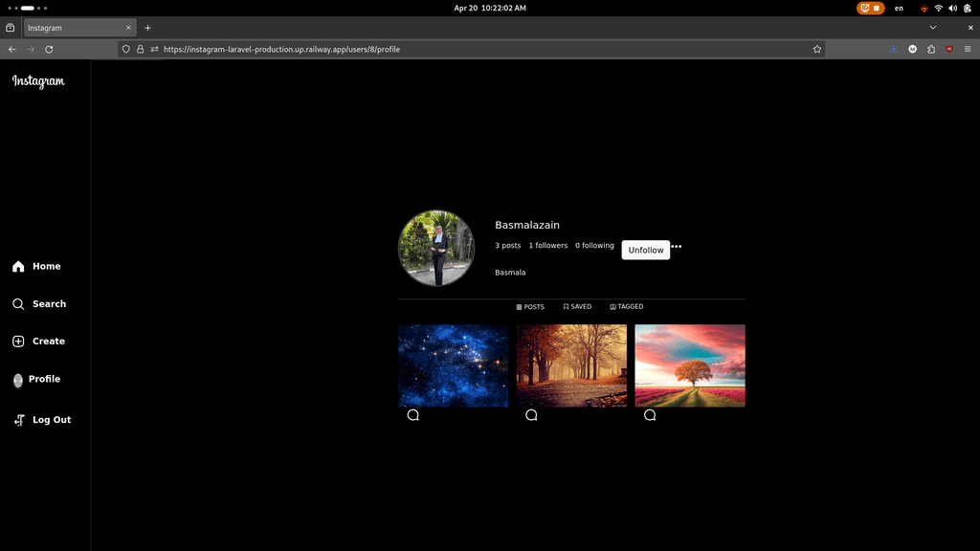Click Basmalazain's profile picture
The width and height of the screenshot is (980, 551).
[x=436, y=248]
